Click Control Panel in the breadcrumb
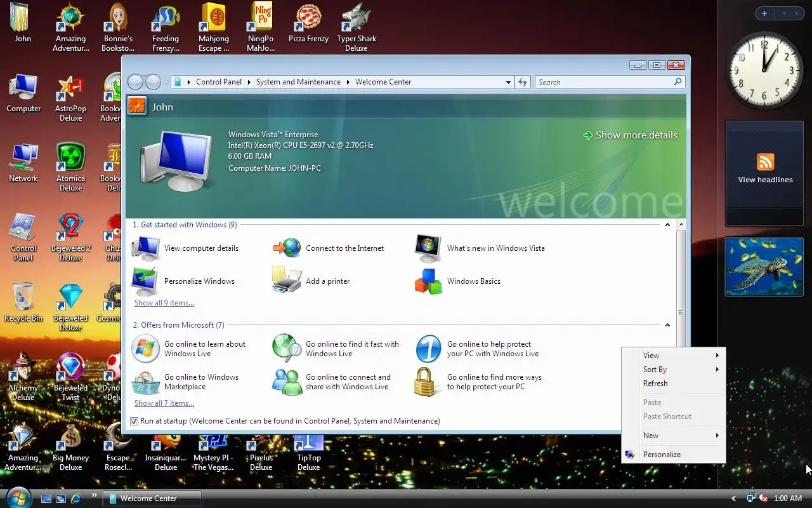Viewport: 812px width, 508px height. [x=219, y=82]
